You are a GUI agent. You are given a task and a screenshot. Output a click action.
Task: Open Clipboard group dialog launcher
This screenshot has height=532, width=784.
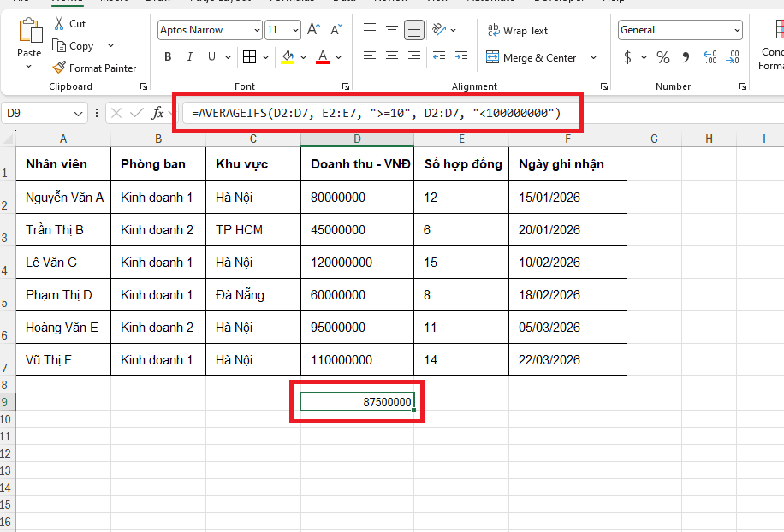click(144, 86)
